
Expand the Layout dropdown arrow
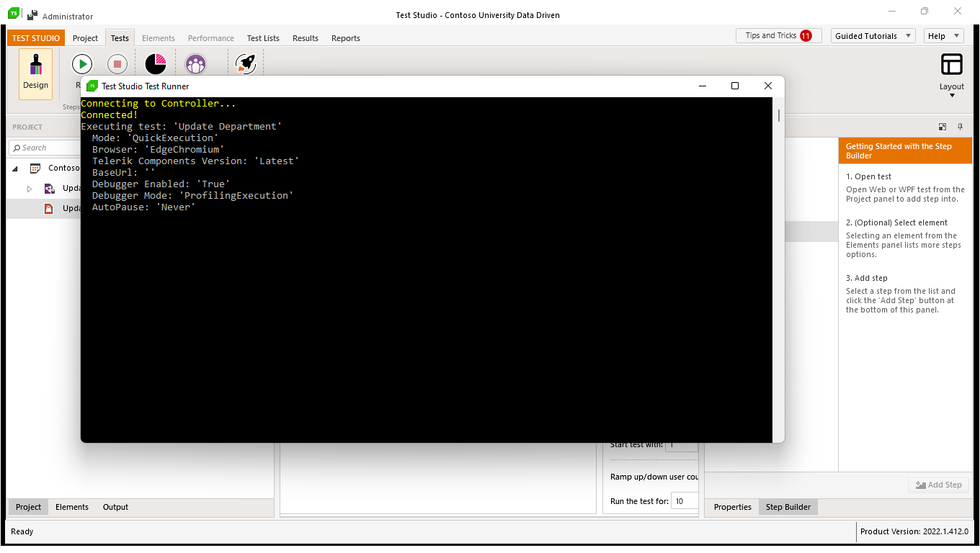coord(952,96)
